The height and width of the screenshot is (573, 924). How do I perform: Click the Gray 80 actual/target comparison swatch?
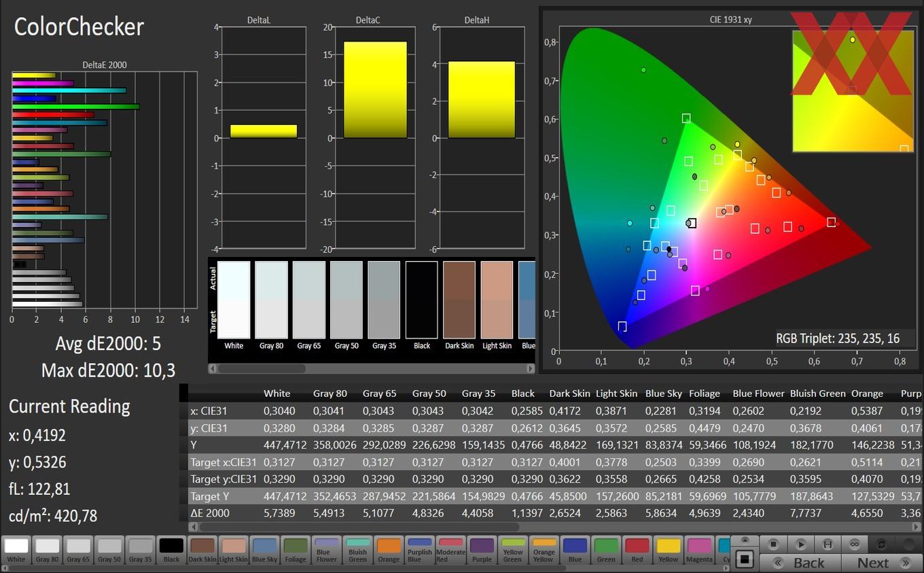[x=271, y=300]
